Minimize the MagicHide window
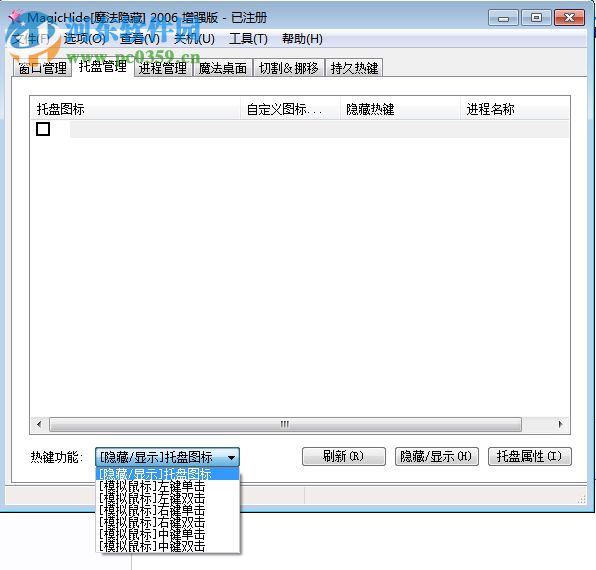Viewport: 596px width, 570px height. point(503,18)
